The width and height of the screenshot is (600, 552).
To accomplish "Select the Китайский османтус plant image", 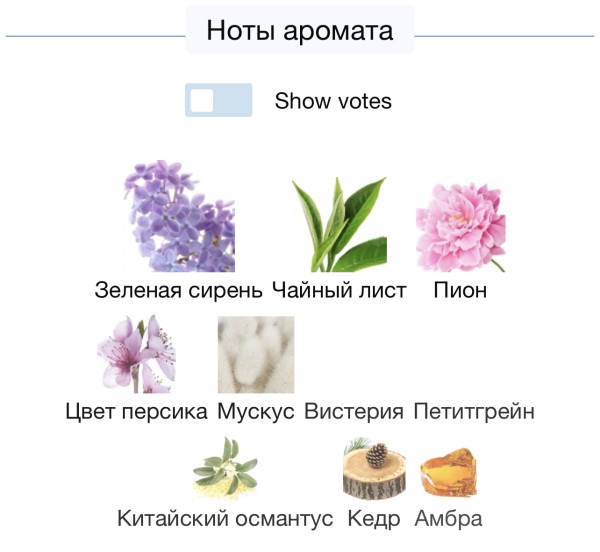I will coord(225,468).
